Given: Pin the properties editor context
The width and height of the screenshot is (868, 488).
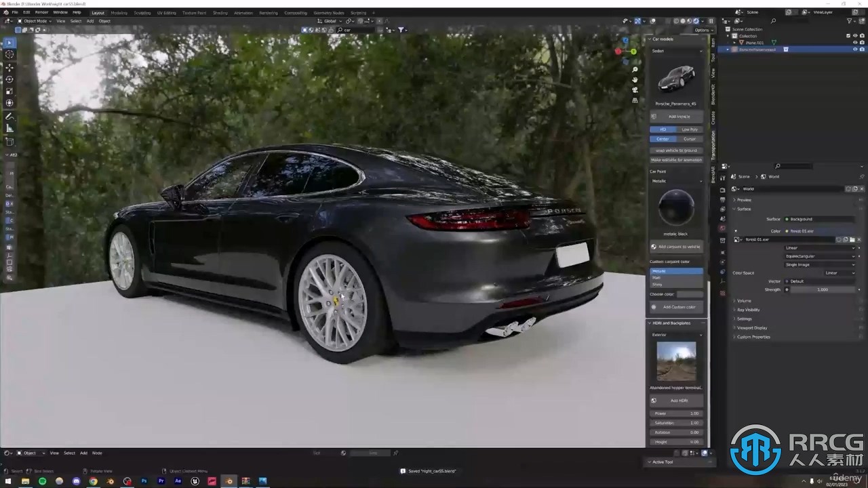Looking at the screenshot, I should 861,176.
